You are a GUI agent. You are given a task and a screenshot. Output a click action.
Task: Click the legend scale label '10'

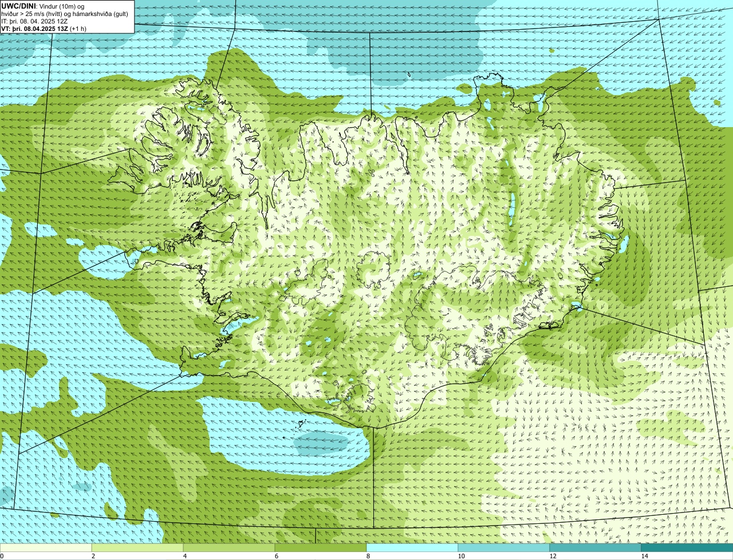point(461,556)
